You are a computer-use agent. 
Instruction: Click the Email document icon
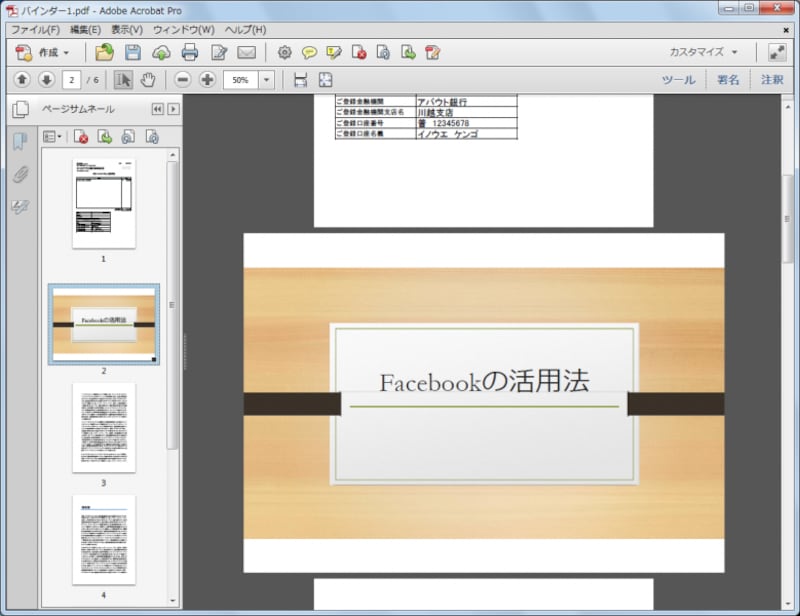[247, 53]
